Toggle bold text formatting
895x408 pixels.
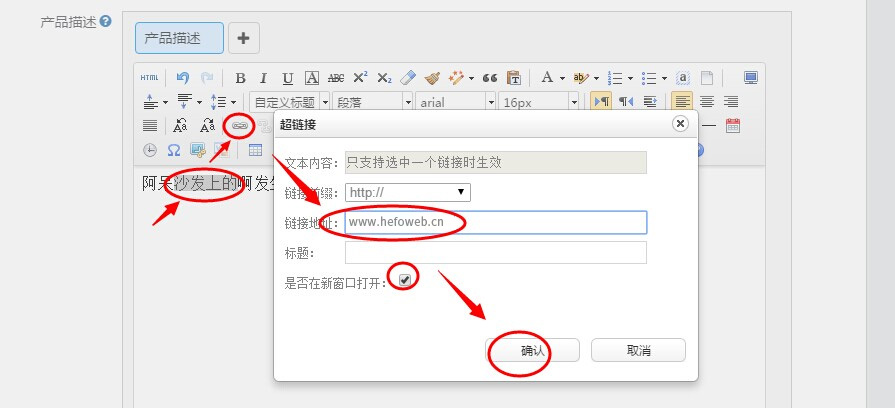click(240, 78)
